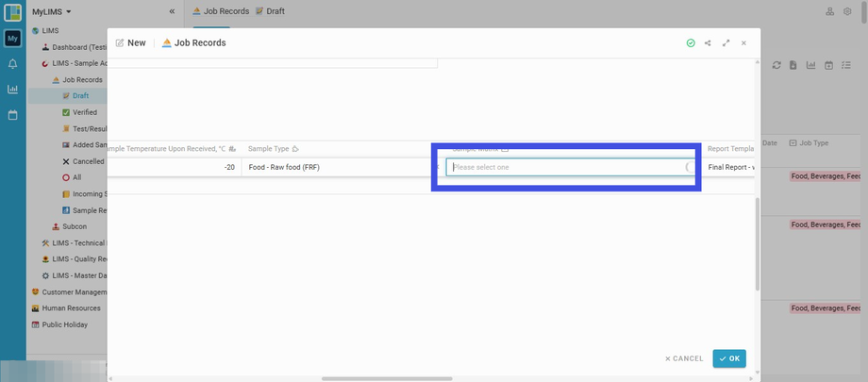Click the 'Final Report' report template cell
Image resolution: width=868 pixels, height=382 pixels.
pyautogui.click(x=732, y=167)
